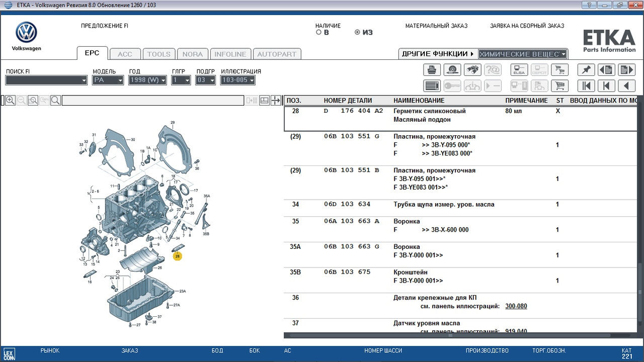Click the pushpin icon

point(586,70)
